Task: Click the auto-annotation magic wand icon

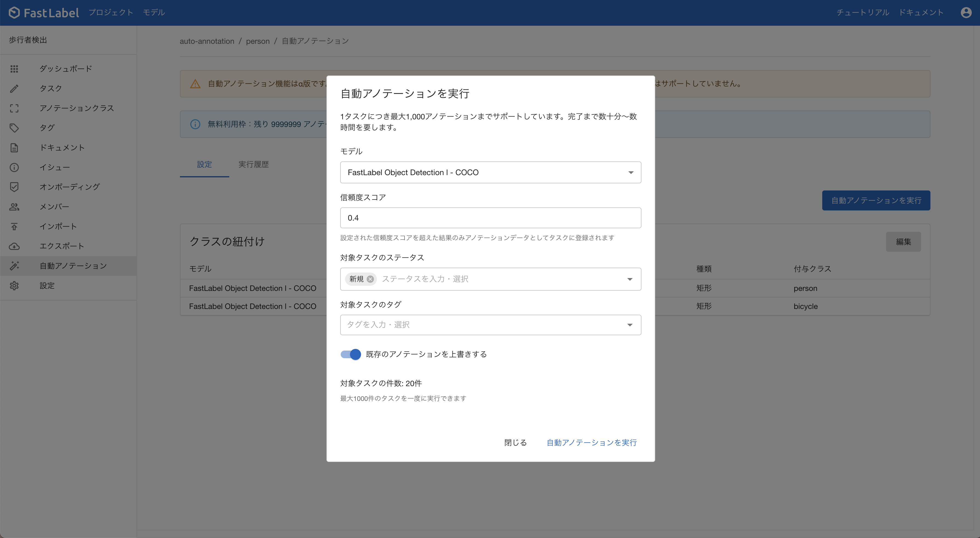Action: (x=14, y=266)
